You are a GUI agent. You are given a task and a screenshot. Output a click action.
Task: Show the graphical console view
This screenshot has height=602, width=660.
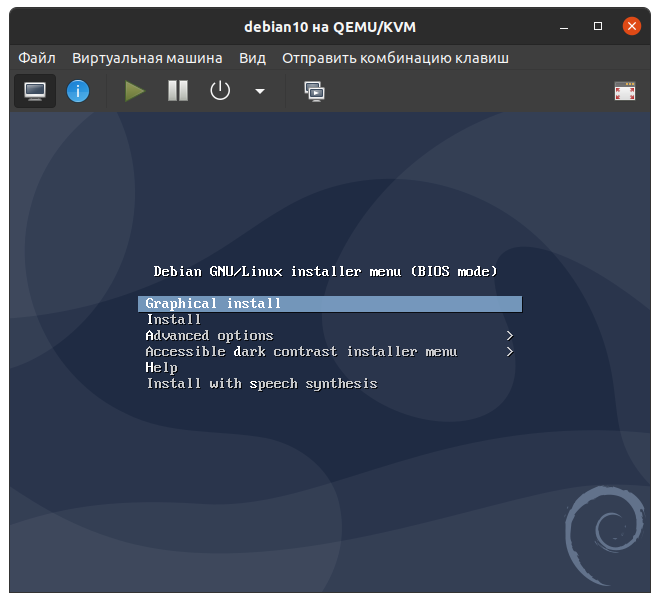(x=35, y=91)
